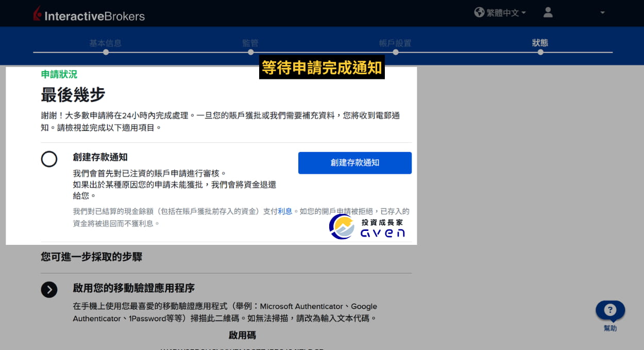Select the 創建存款通知 circle indicator
This screenshot has width=644, height=350.
[49, 159]
